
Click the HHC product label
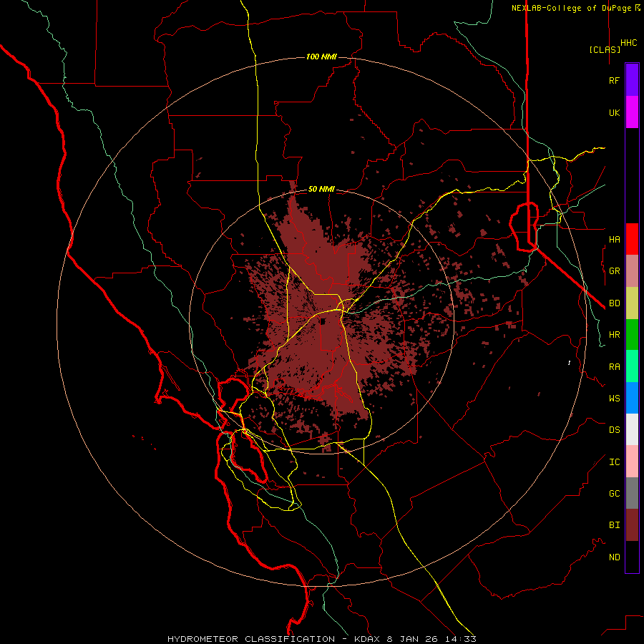[x=629, y=43]
